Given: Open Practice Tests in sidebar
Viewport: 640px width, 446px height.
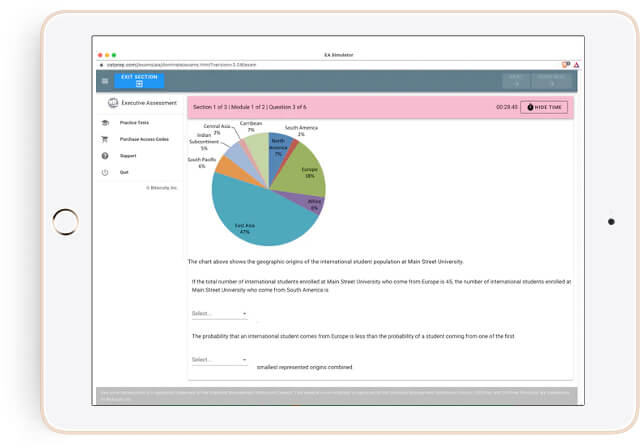Looking at the screenshot, I should pyautogui.click(x=134, y=123).
